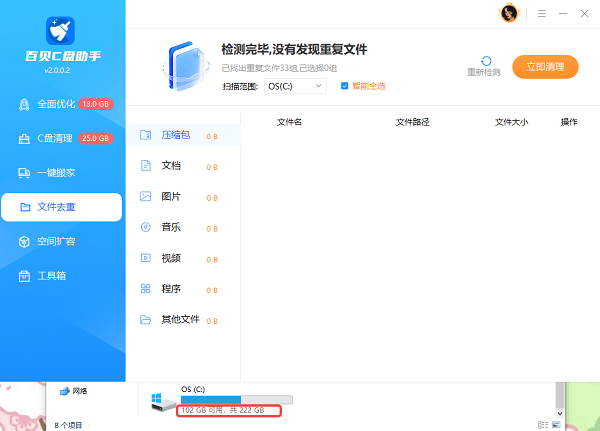Click the 8 个项目 status text

click(x=68, y=425)
